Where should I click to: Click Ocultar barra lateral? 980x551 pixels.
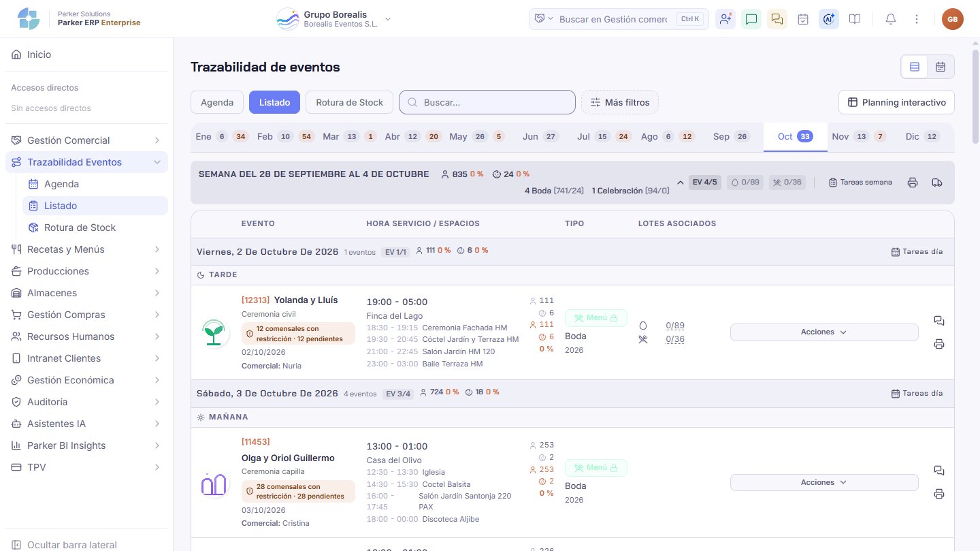point(86,545)
